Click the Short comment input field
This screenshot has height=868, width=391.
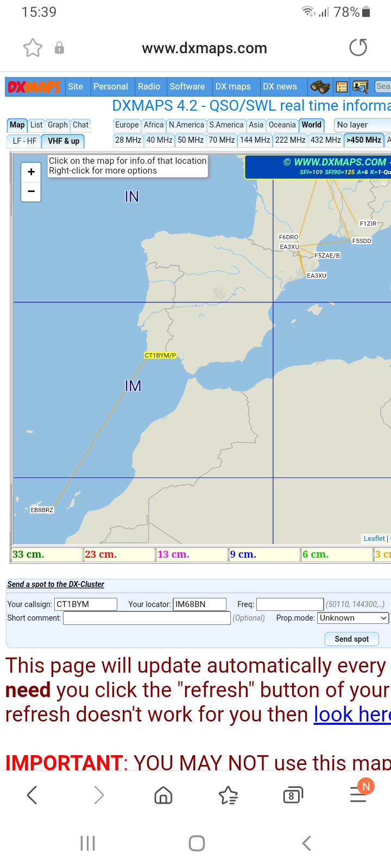tap(147, 618)
